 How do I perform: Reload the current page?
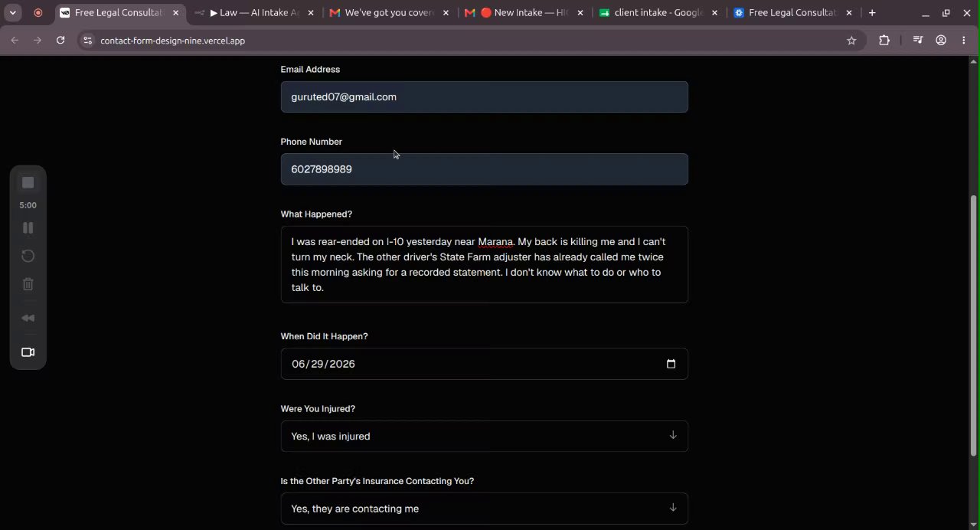click(60, 41)
